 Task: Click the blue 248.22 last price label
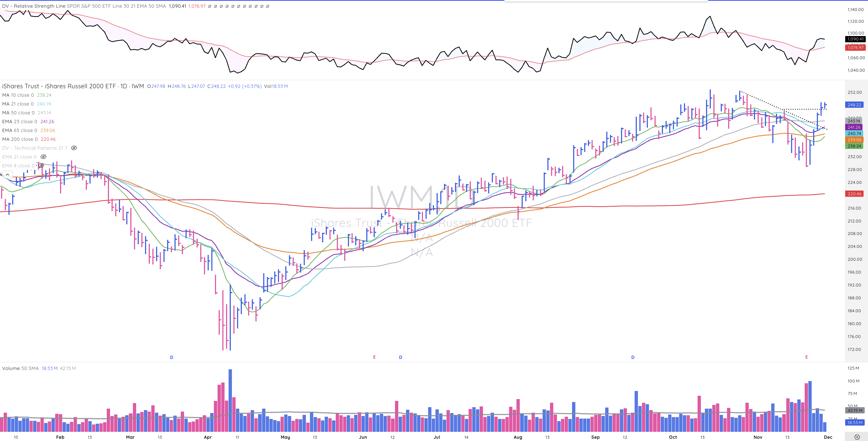(x=854, y=105)
